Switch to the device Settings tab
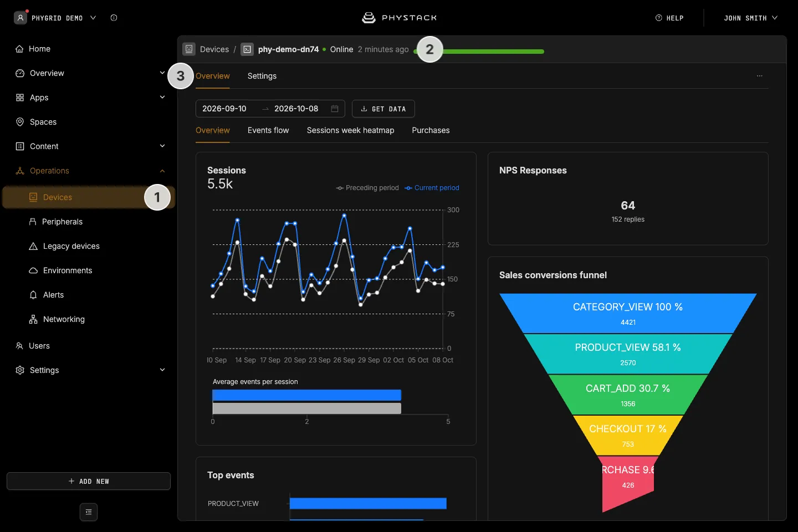Screen dimensions: 798x532 [262, 76]
